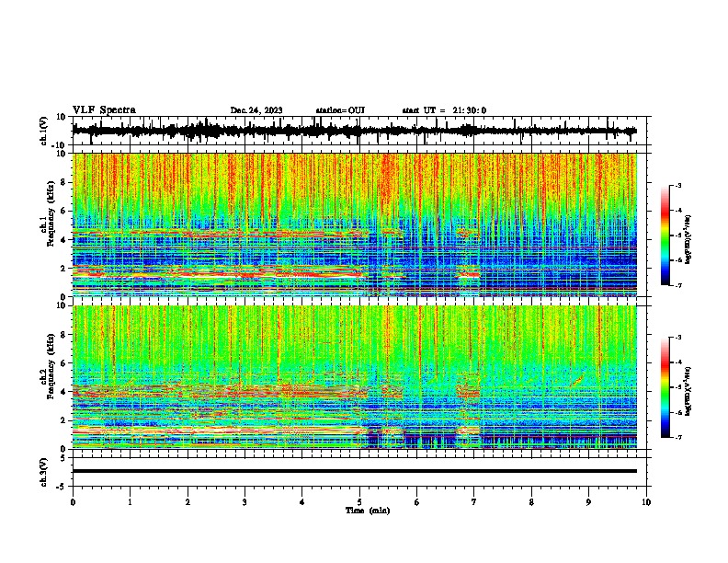Click the ch.1 color bar log(PSD) label
Screen dimensions: 728x563
pos(688,239)
